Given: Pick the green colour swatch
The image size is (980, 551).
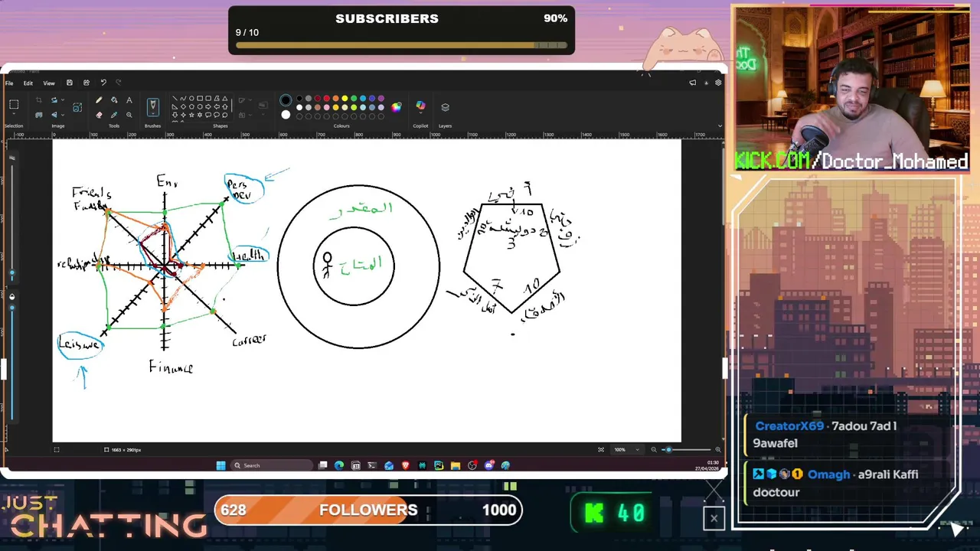Looking at the screenshot, I should click(x=354, y=98).
